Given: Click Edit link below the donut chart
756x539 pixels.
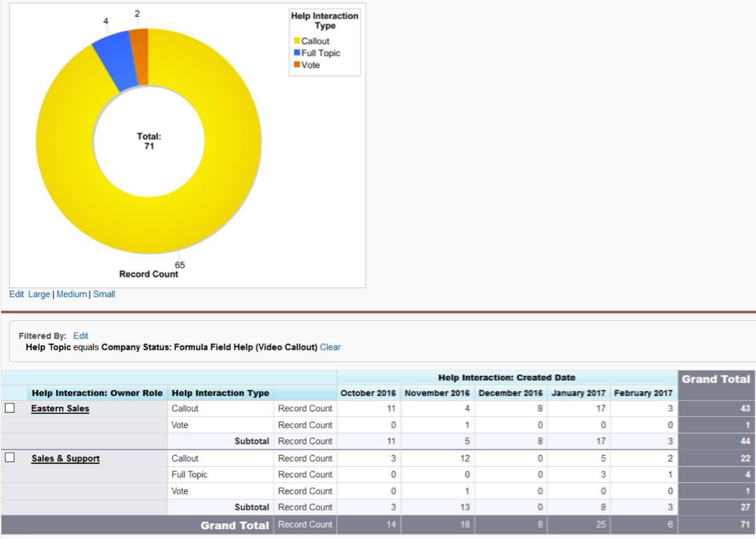Looking at the screenshot, I should click(x=16, y=294).
